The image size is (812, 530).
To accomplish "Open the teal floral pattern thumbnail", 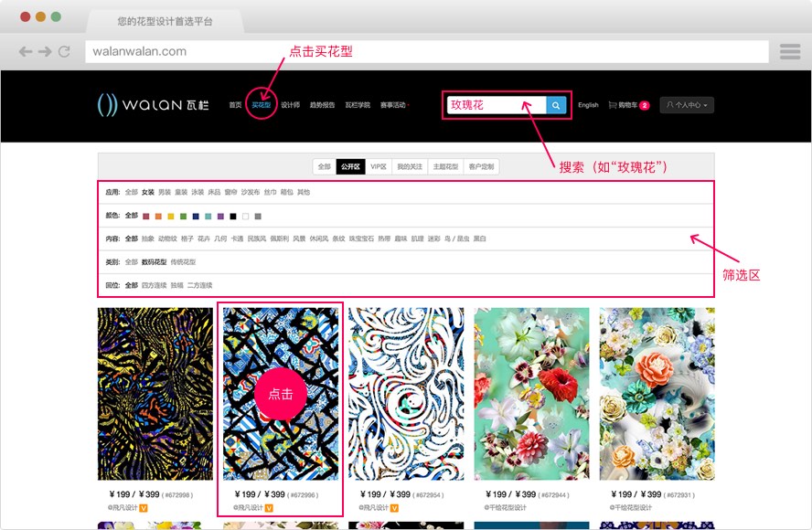I will click(x=532, y=393).
